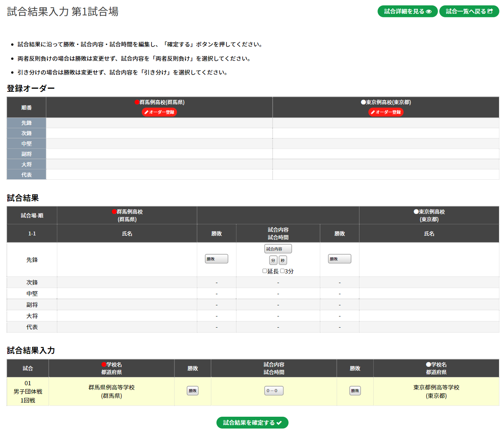504x434 pixels.
Task: Open 群馬例高校 side 勝敗 dropdown for 先鋒
Action: point(216,259)
